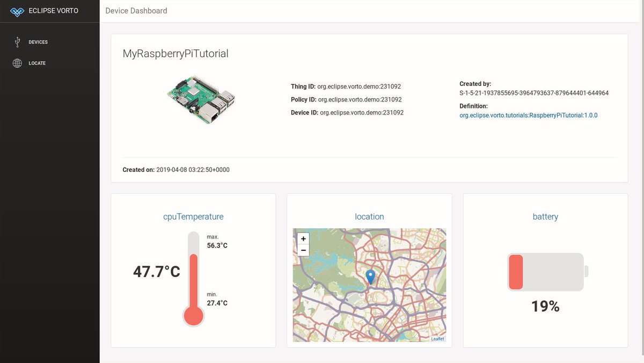Click the battery panel title
The width and height of the screenshot is (644, 363).
click(x=545, y=216)
